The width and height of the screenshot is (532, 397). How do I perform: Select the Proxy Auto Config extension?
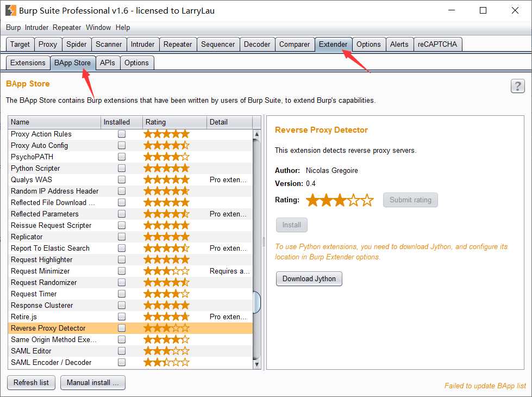point(130,145)
